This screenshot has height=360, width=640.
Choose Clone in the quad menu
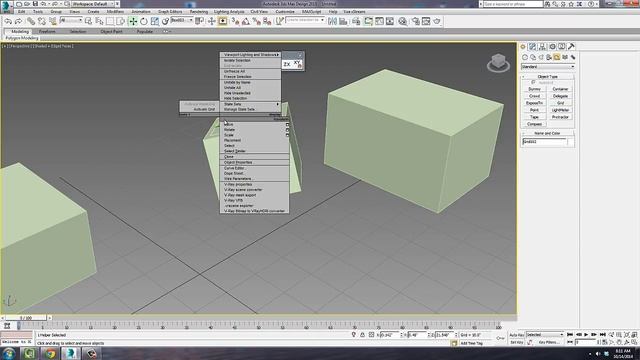254,157
